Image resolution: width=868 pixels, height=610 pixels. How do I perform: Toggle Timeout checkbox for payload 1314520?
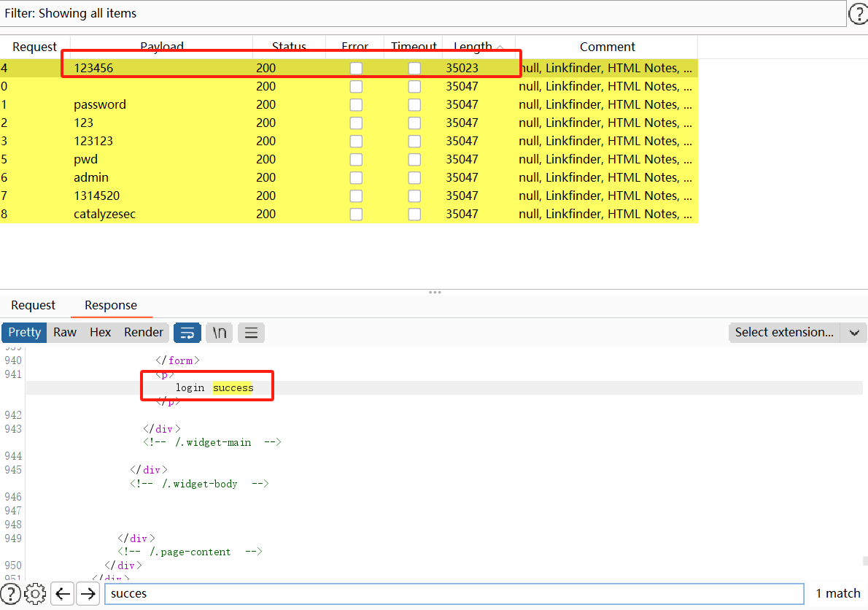414,196
